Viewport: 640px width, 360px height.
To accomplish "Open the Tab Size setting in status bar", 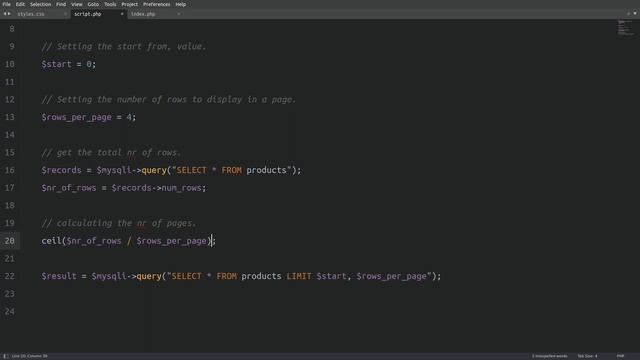I will tap(587, 356).
